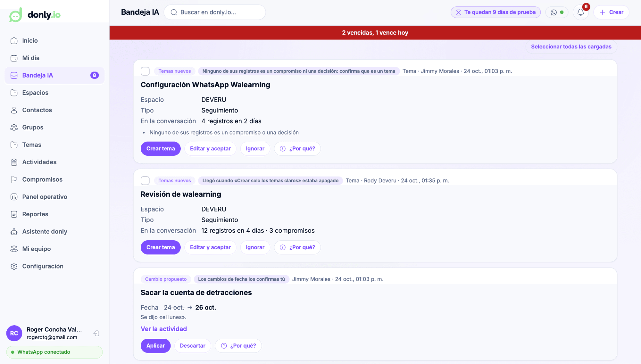Open the Ver la actividad link
Viewport: 641px width, 364px height.
(x=164, y=329)
